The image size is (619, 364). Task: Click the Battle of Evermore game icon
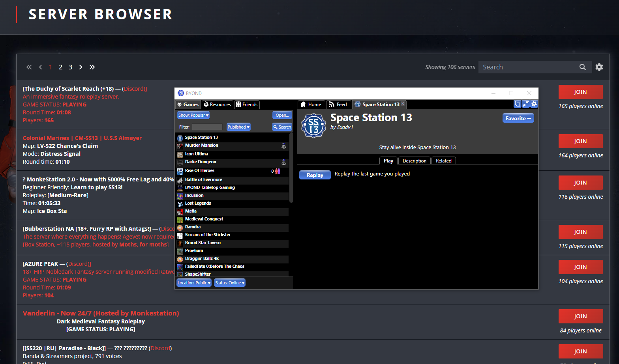coord(180,180)
